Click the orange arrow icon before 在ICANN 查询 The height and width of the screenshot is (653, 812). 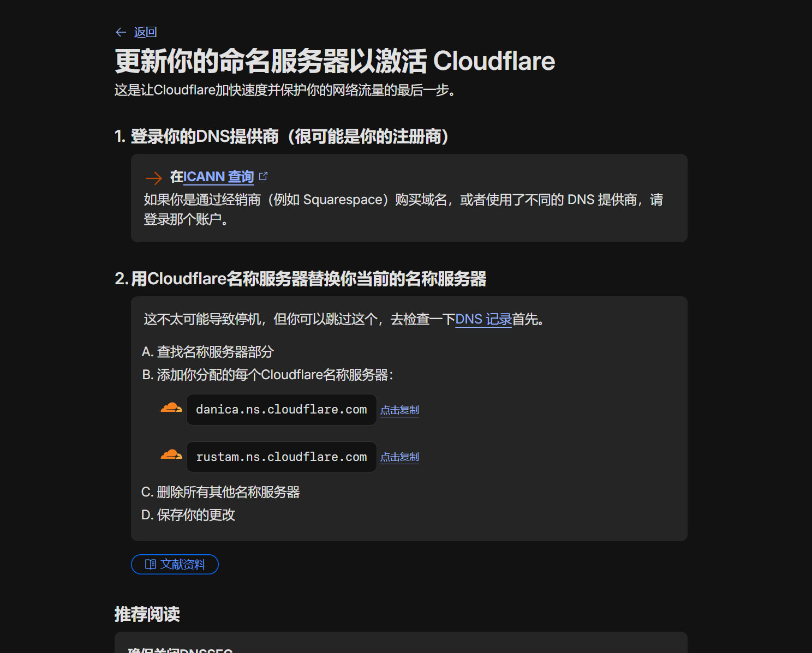tap(154, 178)
